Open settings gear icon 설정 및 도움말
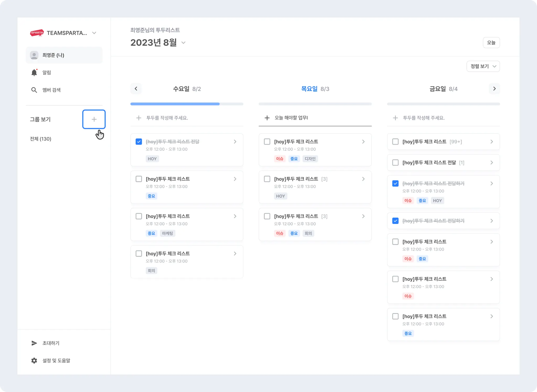537x392 pixels. click(x=34, y=361)
